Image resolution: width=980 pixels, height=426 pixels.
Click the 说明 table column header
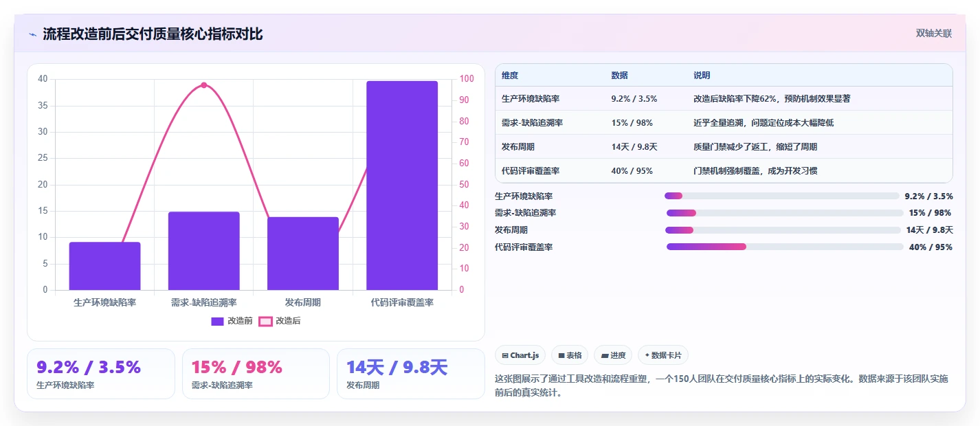coord(702,76)
